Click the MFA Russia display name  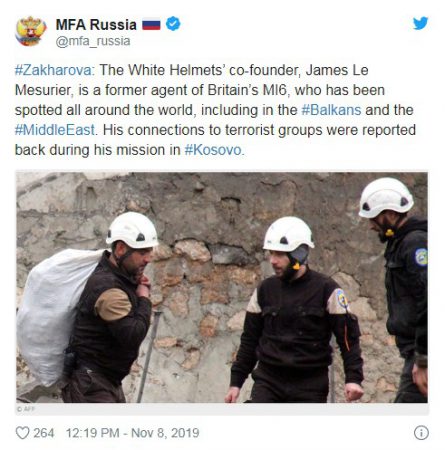pyautogui.click(x=96, y=25)
